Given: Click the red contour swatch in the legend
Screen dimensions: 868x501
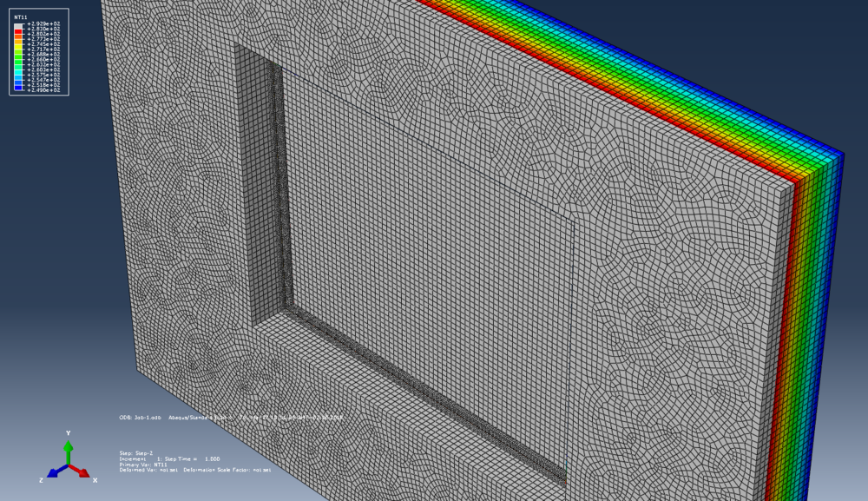Looking at the screenshot, I should (16, 32).
